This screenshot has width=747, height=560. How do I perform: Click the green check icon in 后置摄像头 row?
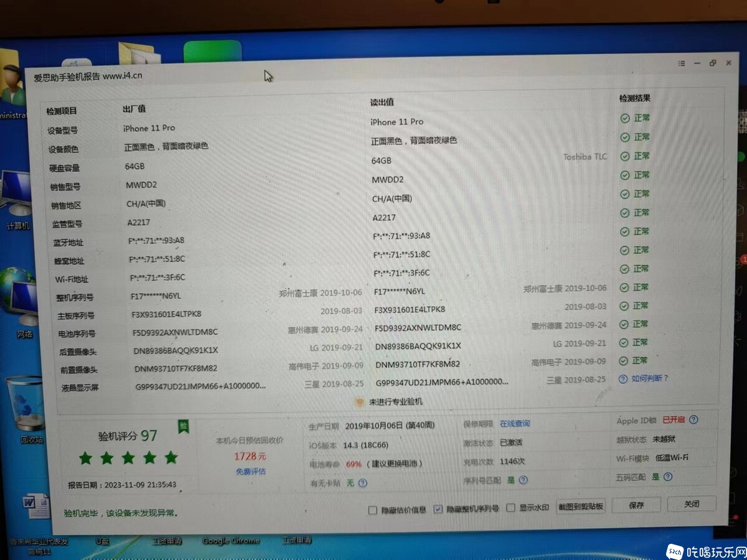623,342
